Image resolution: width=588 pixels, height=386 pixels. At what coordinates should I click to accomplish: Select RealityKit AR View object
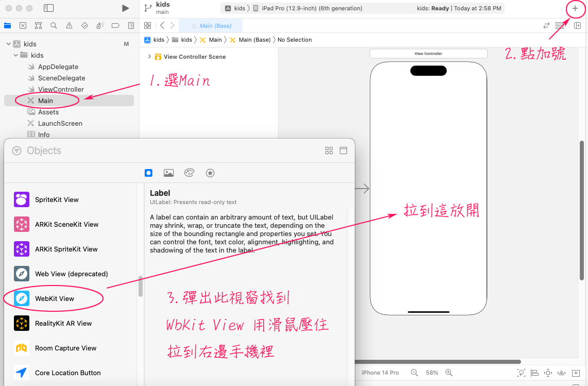tap(71, 324)
